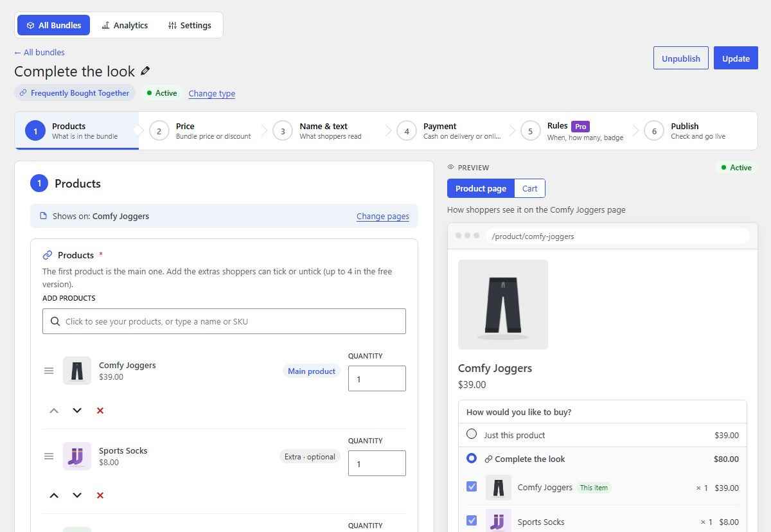This screenshot has height=532, width=771.
Task: Click the Comfy Joggers product thumbnail in list
Action: tap(77, 371)
